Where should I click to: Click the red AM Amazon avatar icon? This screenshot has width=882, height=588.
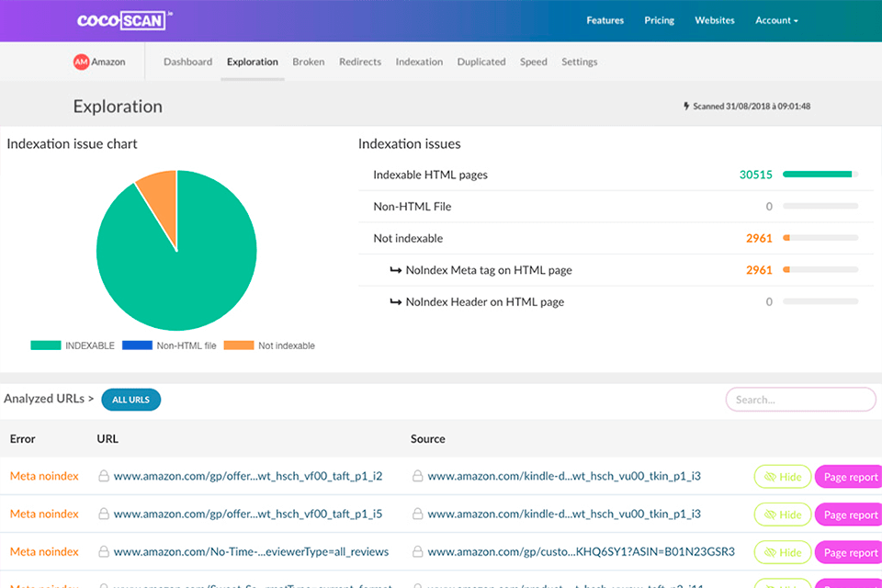(x=81, y=62)
